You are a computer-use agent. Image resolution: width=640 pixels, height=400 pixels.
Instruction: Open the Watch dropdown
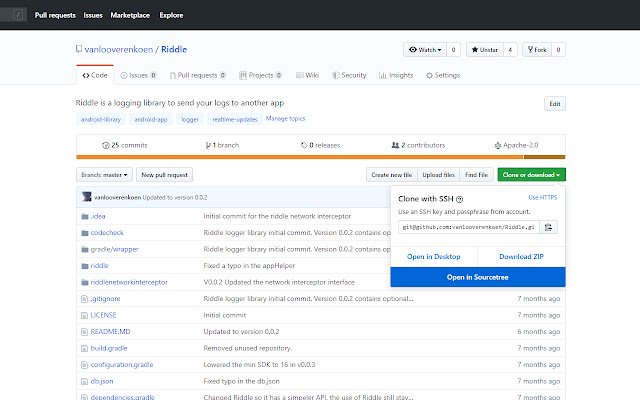425,50
